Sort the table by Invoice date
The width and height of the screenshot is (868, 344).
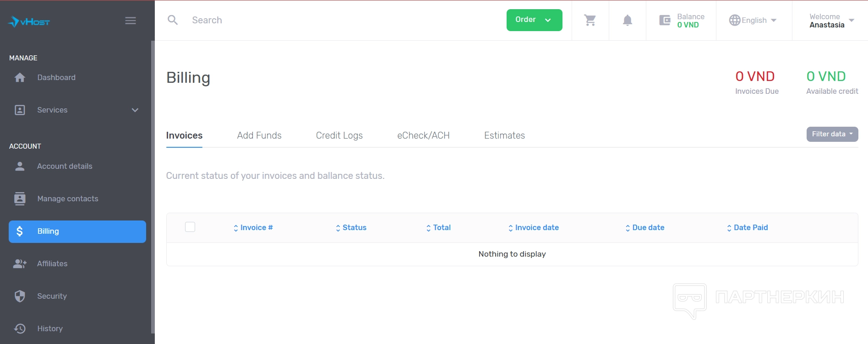pyautogui.click(x=533, y=228)
